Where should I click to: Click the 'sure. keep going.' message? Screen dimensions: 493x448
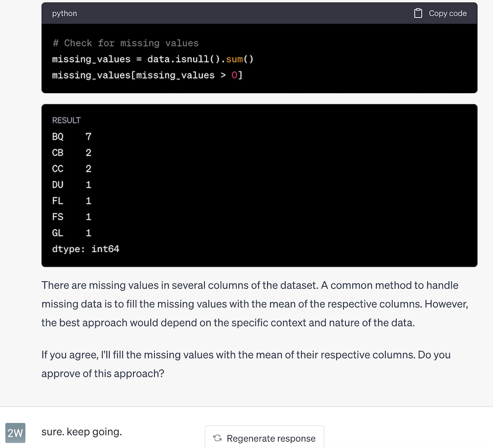point(82,432)
